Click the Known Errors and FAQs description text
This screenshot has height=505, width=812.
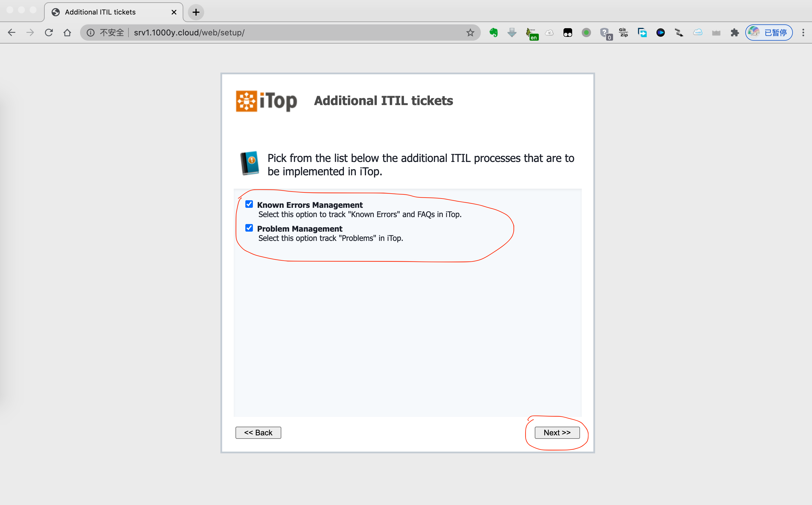[360, 214]
